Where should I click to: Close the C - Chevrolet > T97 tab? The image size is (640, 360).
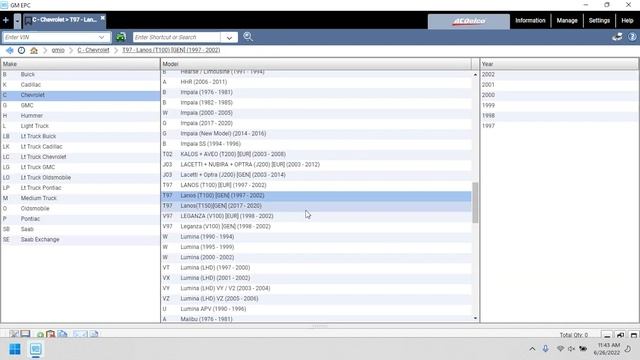click(x=102, y=18)
